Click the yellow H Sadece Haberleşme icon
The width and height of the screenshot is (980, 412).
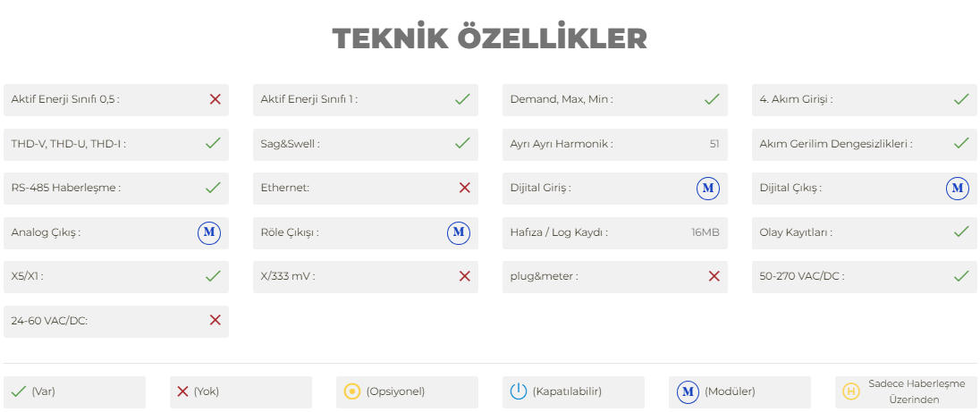(x=850, y=391)
